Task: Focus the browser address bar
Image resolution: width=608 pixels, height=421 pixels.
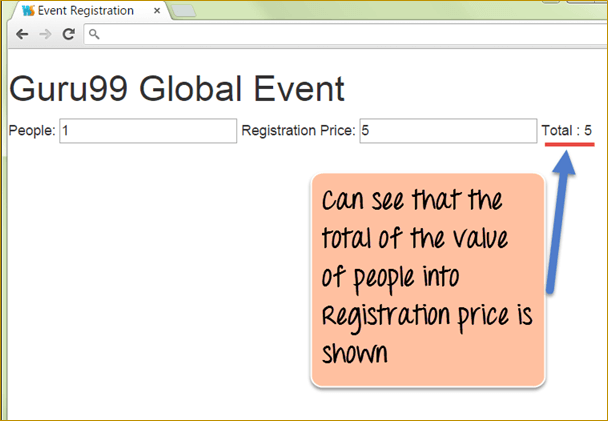Action: (x=340, y=34)
